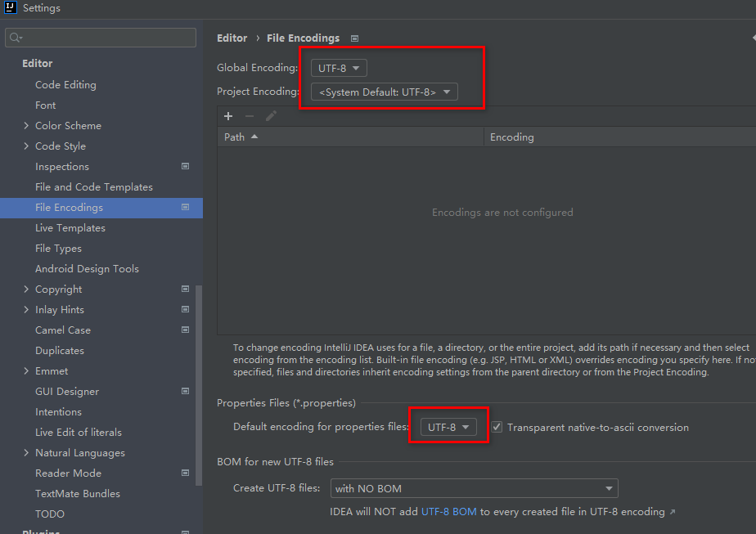The width and height of the screenshot is (756, 534).
Task: Open the Global Encoding dropdown
Action: click(339, 68)
